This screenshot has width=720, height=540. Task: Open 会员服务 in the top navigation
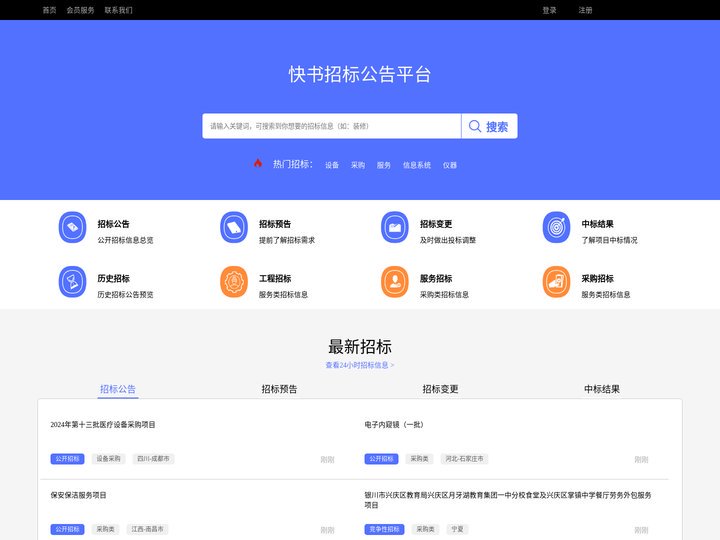tap(80, 10)
